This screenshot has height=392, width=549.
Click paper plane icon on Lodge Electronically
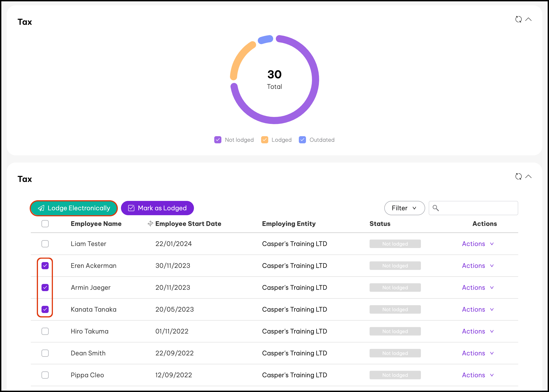tap(41, 208)
